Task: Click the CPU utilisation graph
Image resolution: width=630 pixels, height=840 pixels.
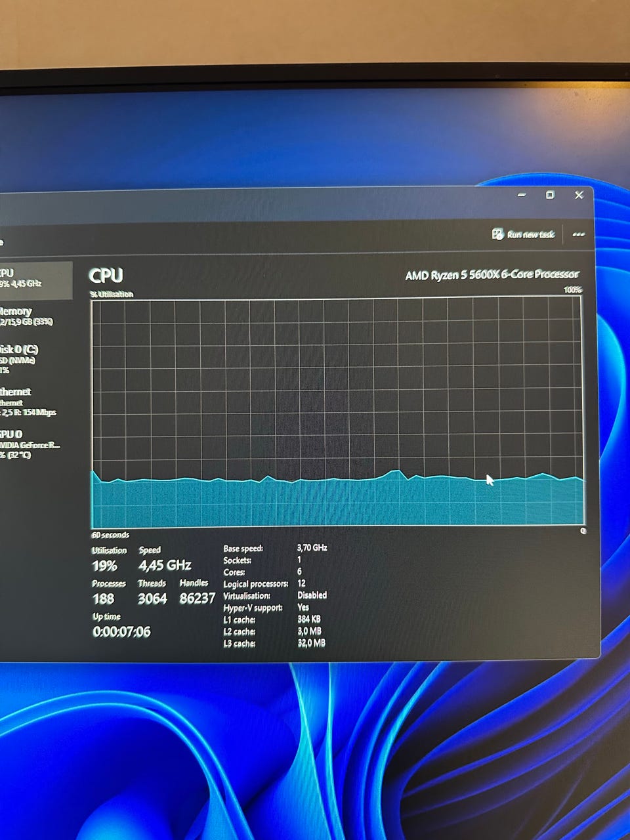Action: point(337,412)
